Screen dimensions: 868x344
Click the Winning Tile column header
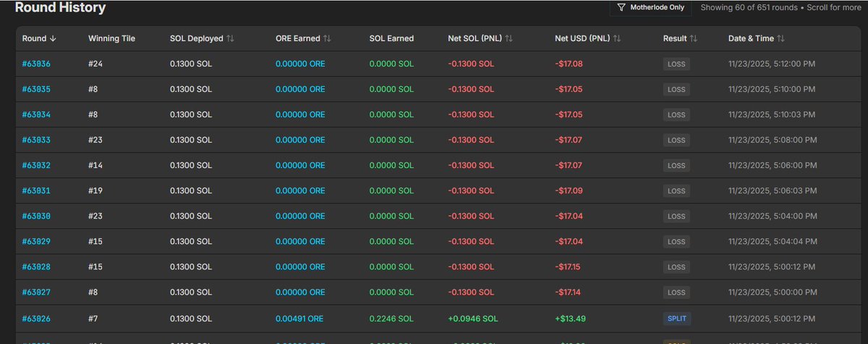click(x=111, y=38)
